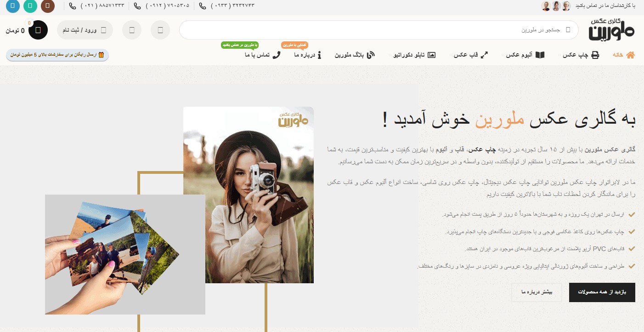644x332 pixels.
Task: Click the printer icon for چاپ عکس
Action: pyautogui.click(x=595, y=55)
